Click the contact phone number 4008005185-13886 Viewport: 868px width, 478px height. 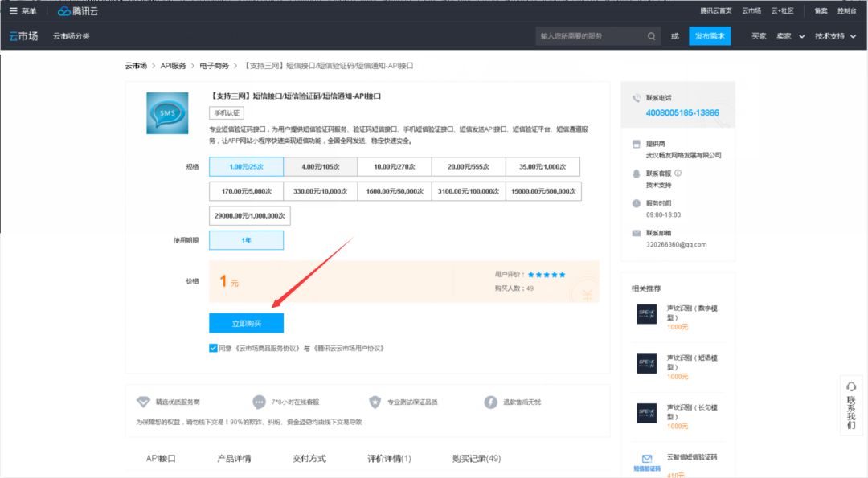(x=682, y=112)
